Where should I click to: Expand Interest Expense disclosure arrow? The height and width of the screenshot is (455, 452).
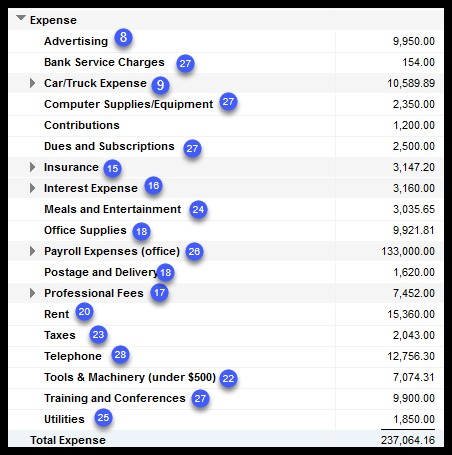pyautogui.click(x=32, y=188)
